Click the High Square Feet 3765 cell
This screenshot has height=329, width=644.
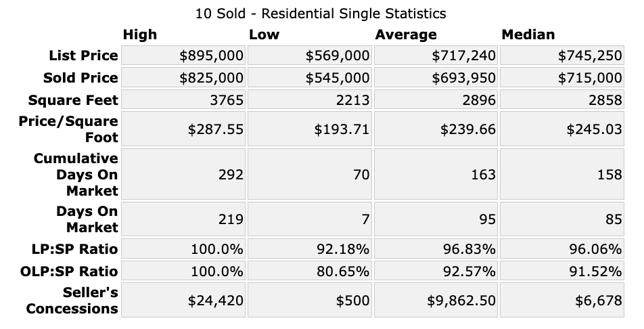[x=183, y=100]
